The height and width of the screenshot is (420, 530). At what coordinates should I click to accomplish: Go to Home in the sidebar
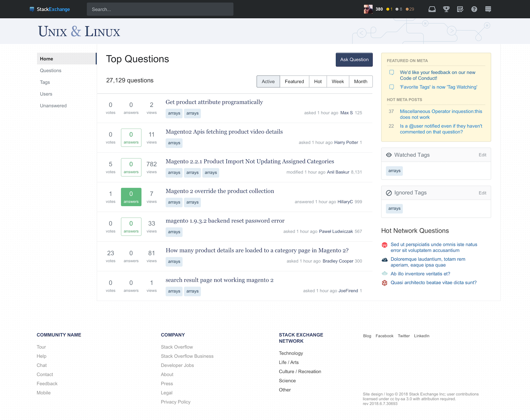point(67,59)
